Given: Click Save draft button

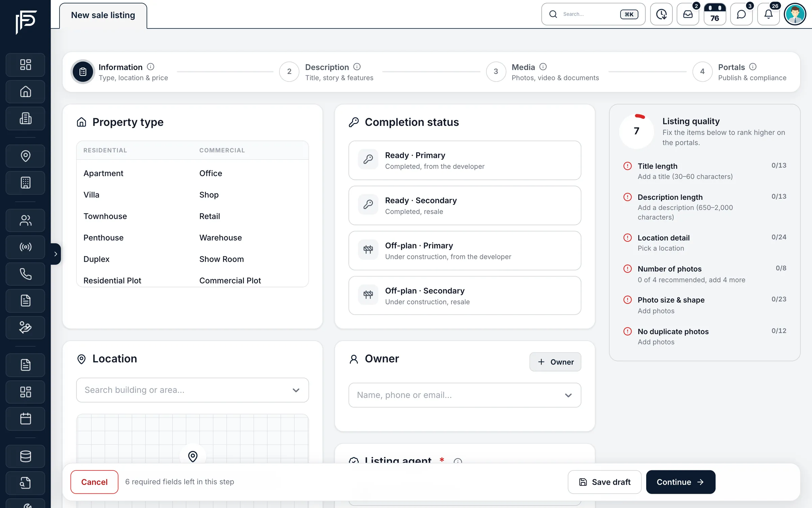Looking at the screenshot, I should coord(604,482).
